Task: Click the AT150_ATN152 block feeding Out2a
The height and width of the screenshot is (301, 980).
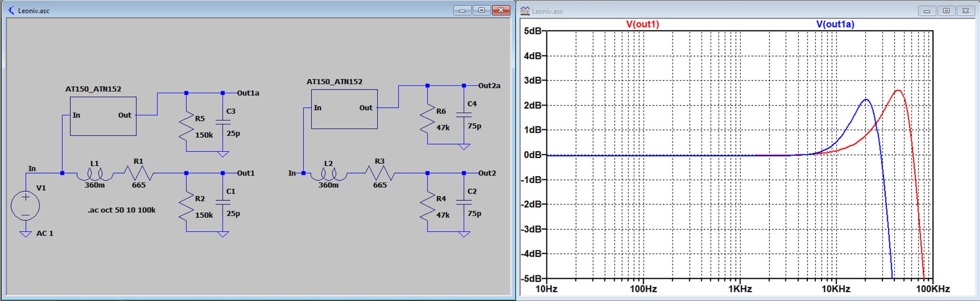Action: click(x=344, y=109)
